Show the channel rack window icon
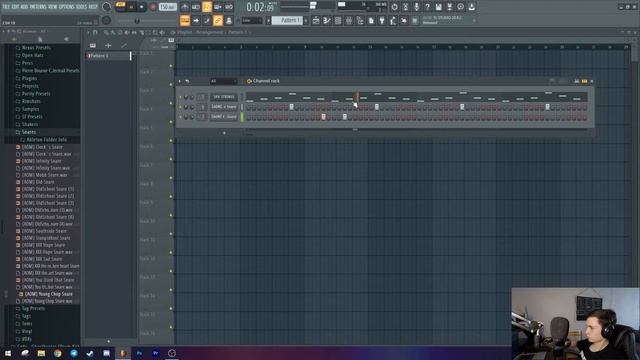This screenshot has height=360, width=640. (338, 20)
